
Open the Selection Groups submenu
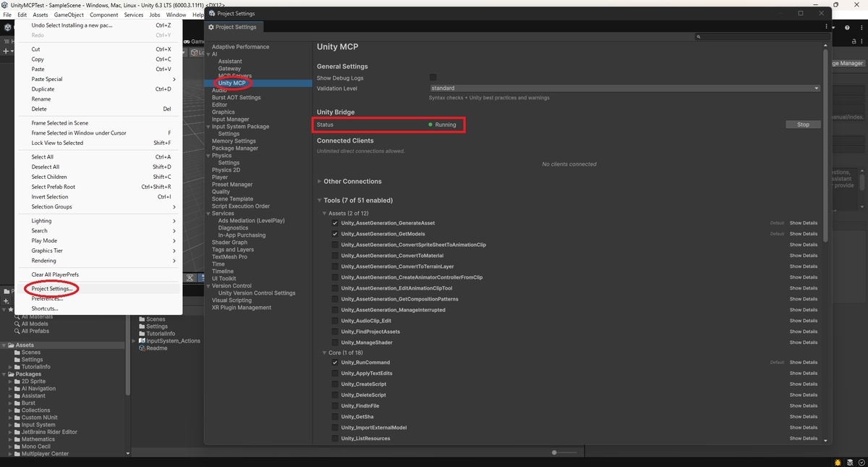coord(98,207)
